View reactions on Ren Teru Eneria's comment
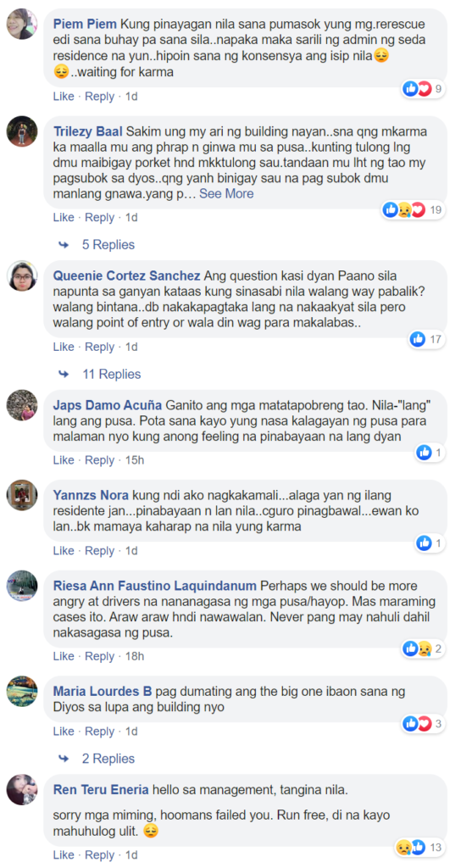 419,847
